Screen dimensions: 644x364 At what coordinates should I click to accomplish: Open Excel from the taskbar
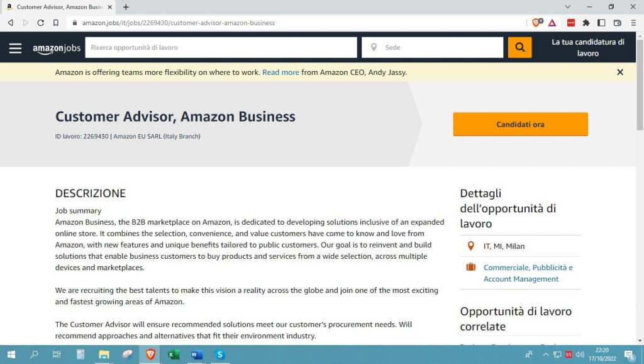coord(174,355)
